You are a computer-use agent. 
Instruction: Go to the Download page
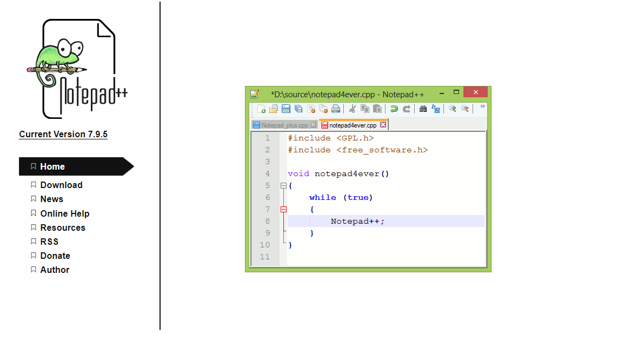[x=61, y=185]
